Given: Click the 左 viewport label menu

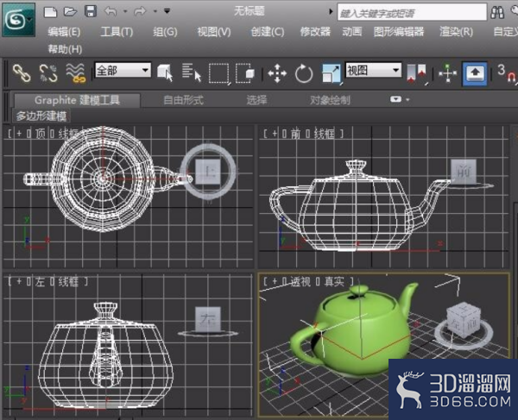Looking at the screenshot, I should [40, 281].
